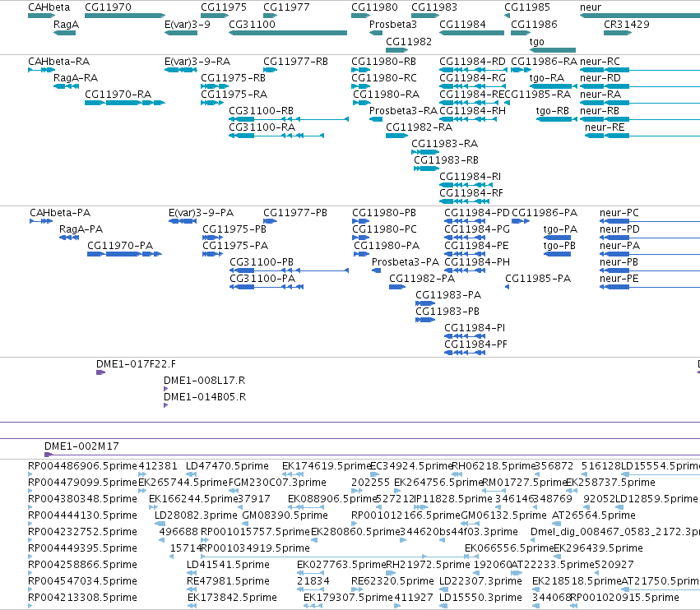Click protein CG11984-PI
This screenshot has height=610, width=700.
[x=475, y=328]
